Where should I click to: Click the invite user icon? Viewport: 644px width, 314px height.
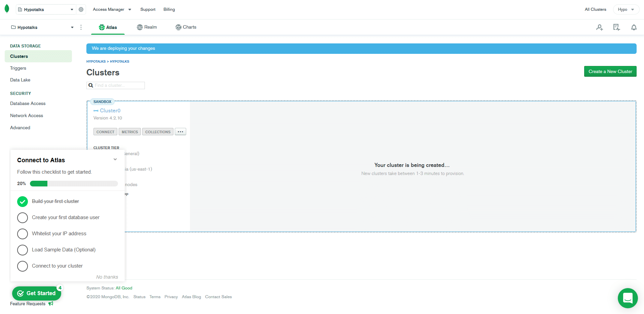tap(600, 27)
